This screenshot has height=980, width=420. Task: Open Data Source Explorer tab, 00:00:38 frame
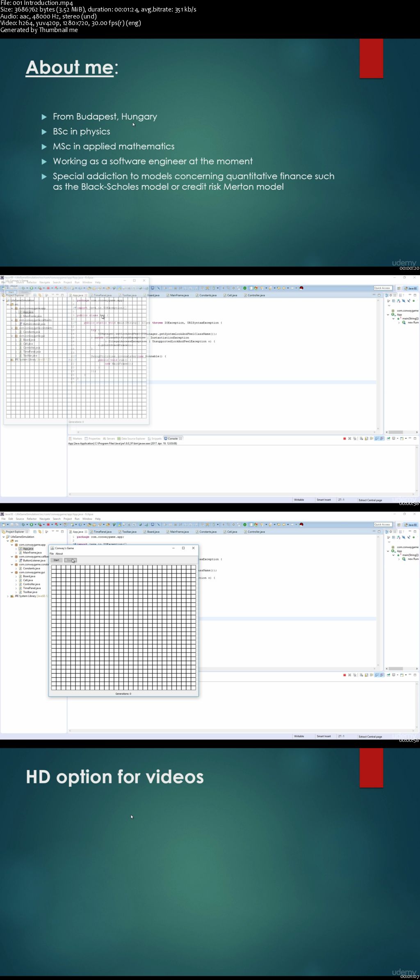coord(131,438)
